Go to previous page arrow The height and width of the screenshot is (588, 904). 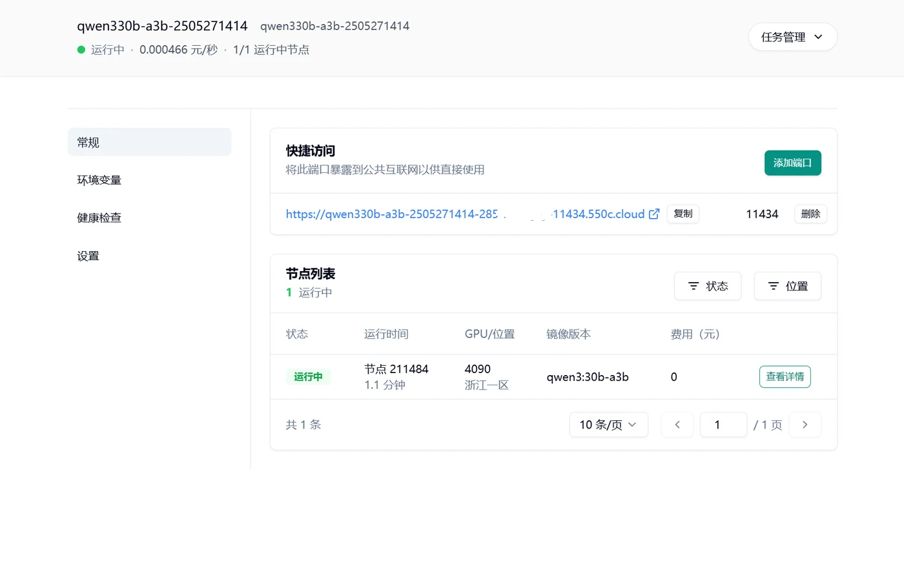[677, 425]
